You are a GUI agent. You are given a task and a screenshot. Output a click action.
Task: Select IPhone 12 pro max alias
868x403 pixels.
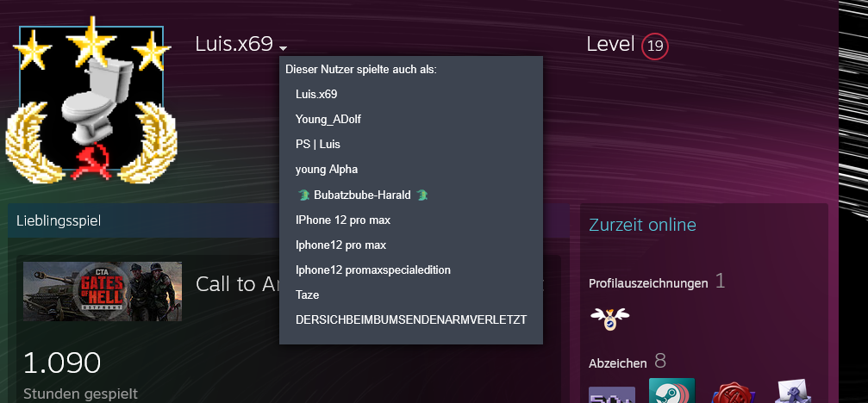pyautogui.click(x=343, y=220)
